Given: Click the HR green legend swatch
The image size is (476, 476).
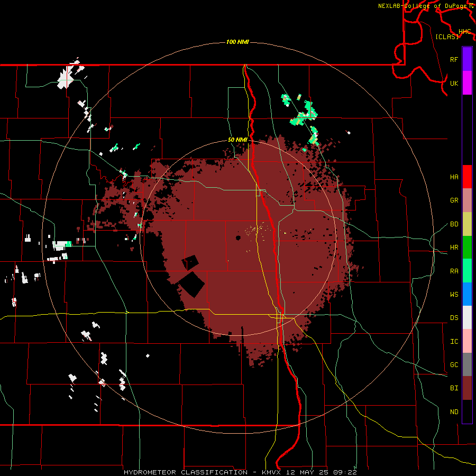Looking at the screenshot, I should [x=467, y=247].
